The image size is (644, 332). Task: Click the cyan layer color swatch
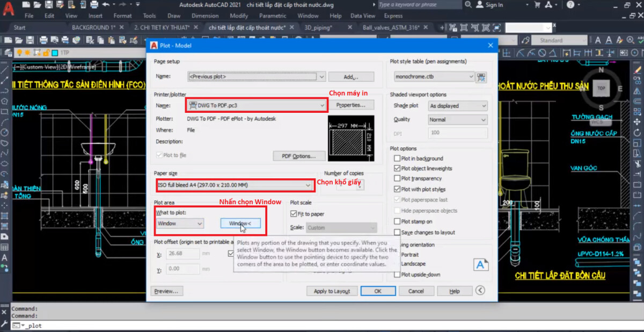[54, 53]
